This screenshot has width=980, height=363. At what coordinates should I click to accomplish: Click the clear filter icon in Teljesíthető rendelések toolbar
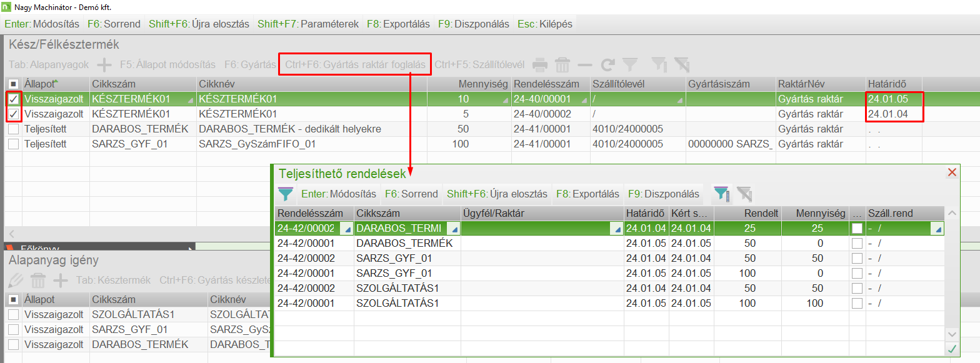pos(744,194)
